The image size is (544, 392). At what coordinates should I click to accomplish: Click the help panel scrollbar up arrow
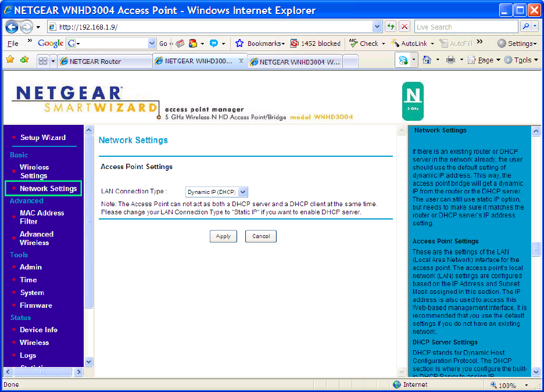click(x=536, y=131)
